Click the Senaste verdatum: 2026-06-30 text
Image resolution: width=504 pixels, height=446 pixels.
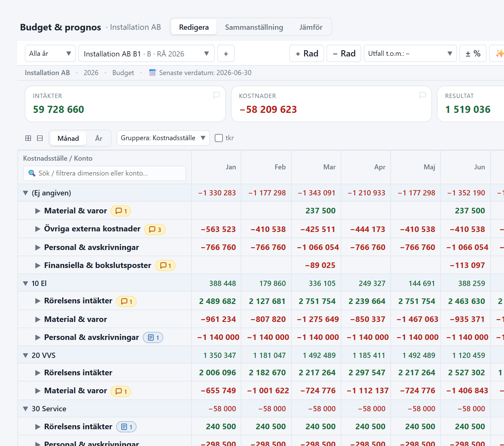pyautogui.click(x=205, y=73)
